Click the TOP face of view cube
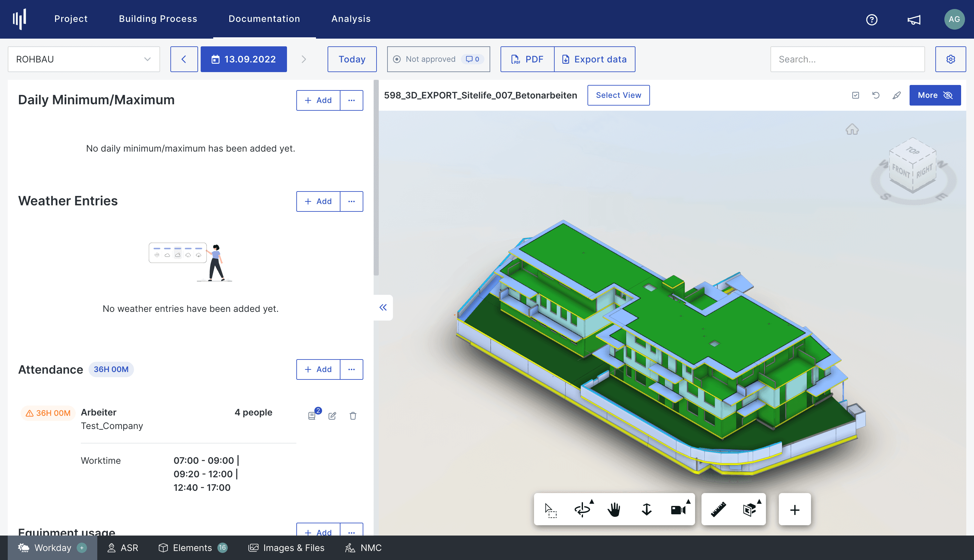 coord(912,150)
